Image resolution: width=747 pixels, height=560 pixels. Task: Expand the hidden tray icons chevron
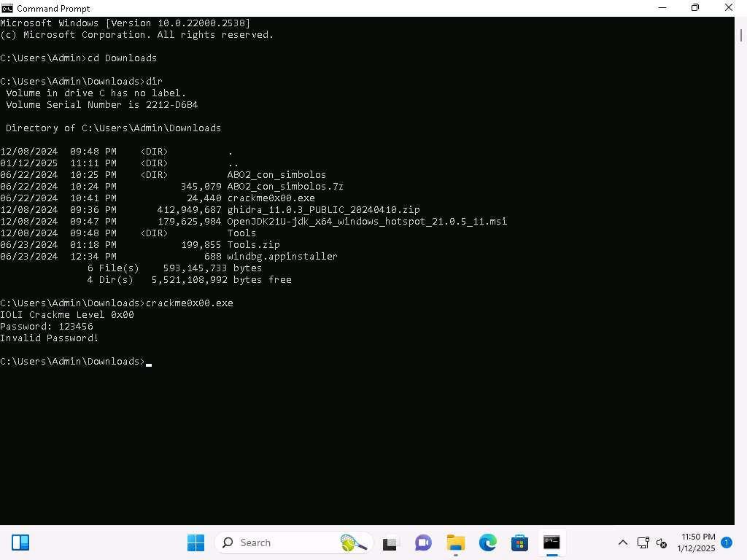tap(623, 542)
